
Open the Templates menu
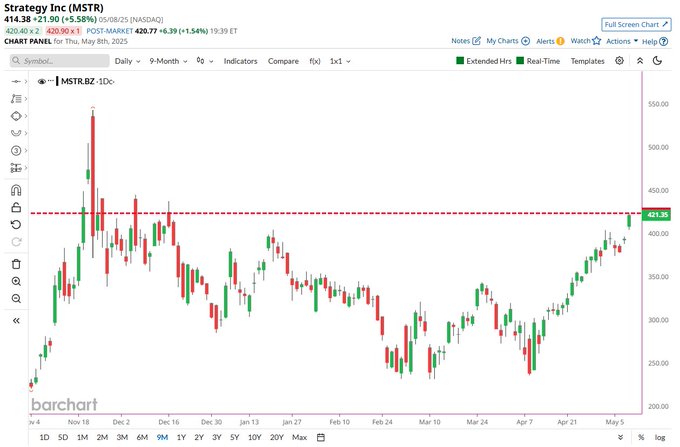587,61
